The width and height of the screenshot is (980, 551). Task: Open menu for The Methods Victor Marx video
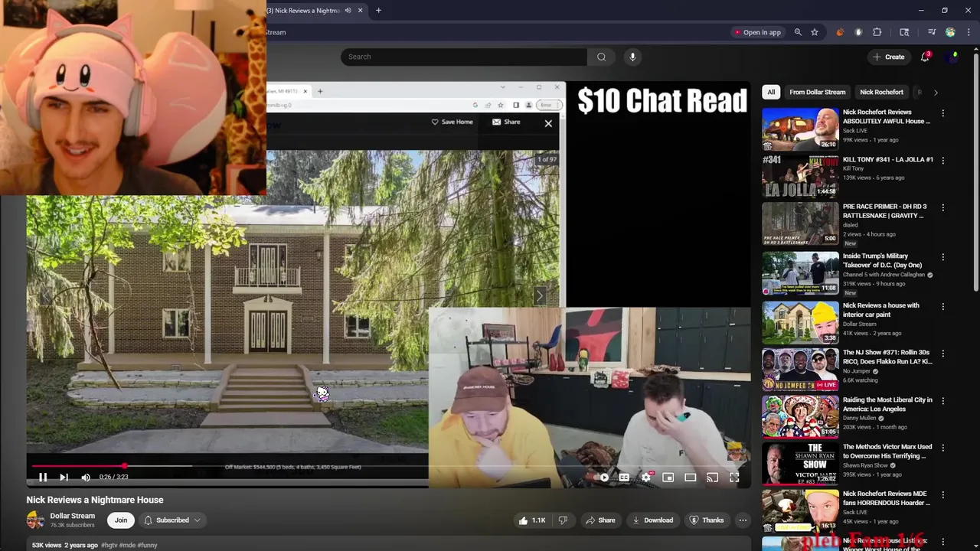tap(942, 448)
